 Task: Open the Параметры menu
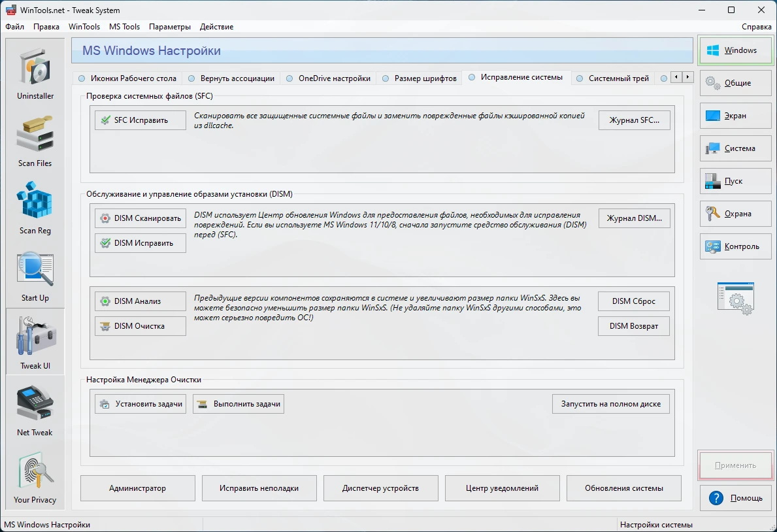(x=170, y=27)
